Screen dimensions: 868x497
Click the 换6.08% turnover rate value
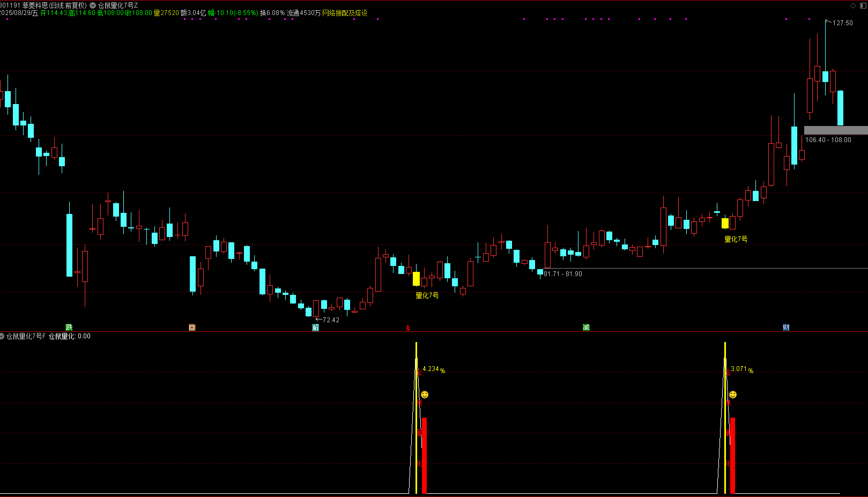(x=272, y=13)
